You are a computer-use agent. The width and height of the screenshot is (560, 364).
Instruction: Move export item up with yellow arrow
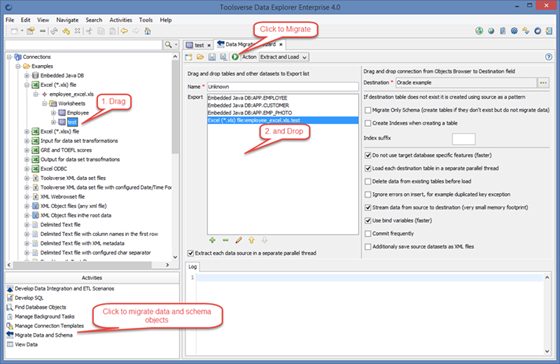click(x=251, y=240)
